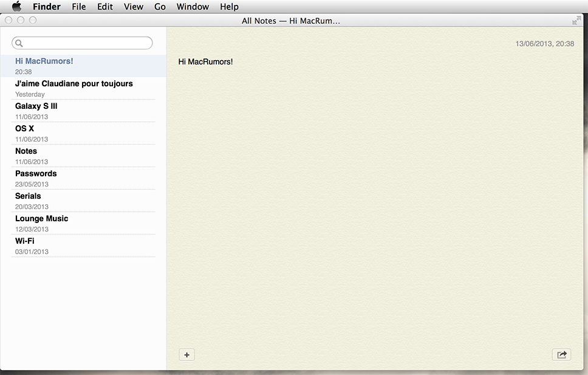Open the share note button
Screen dimensions: 588x375
(x=561, y=355)
